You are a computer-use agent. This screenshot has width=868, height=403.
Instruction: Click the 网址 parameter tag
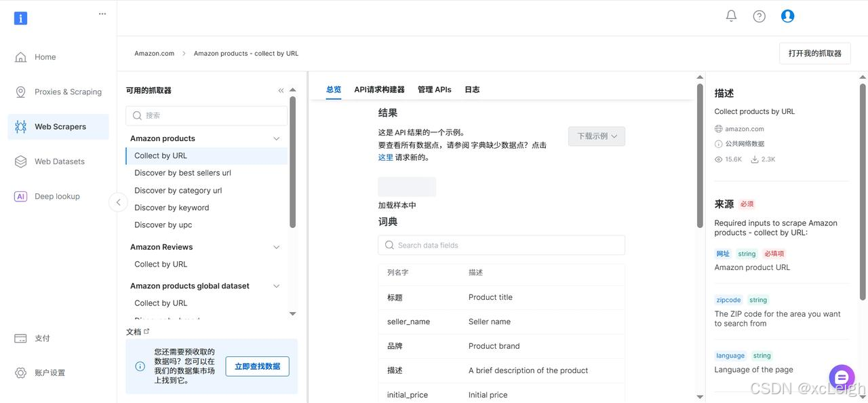coord(723,254)
